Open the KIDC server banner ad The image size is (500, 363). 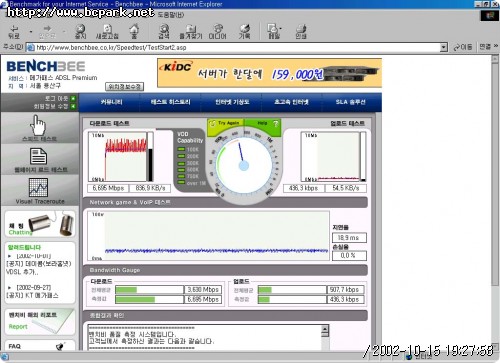(x=269, y=73)
